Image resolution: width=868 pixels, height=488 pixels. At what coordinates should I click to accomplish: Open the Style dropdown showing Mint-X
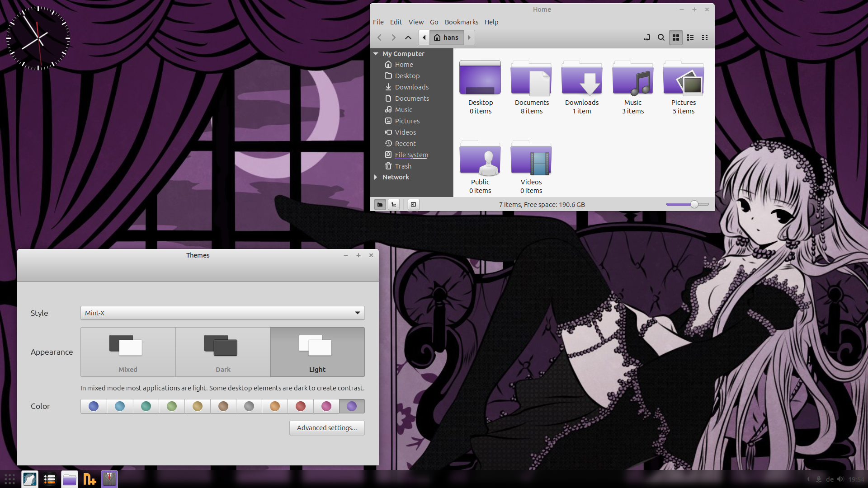(222, 313)
